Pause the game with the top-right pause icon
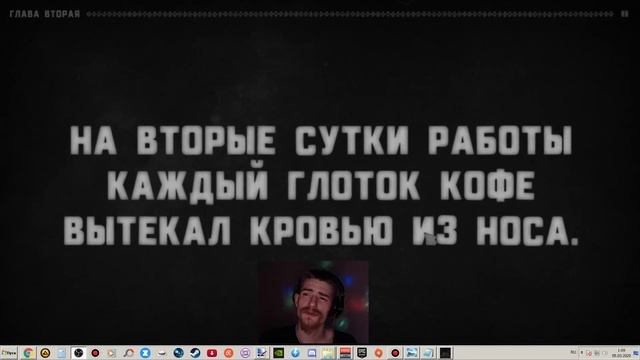The height and width of the screenshot is (360, 640). pyautogui.click(x=624, y=14)
